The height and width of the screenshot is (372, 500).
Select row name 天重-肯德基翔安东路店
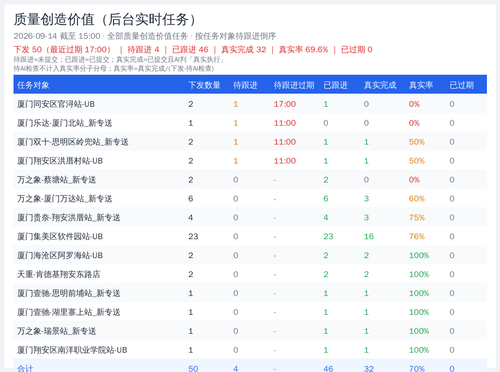[59, 274]
